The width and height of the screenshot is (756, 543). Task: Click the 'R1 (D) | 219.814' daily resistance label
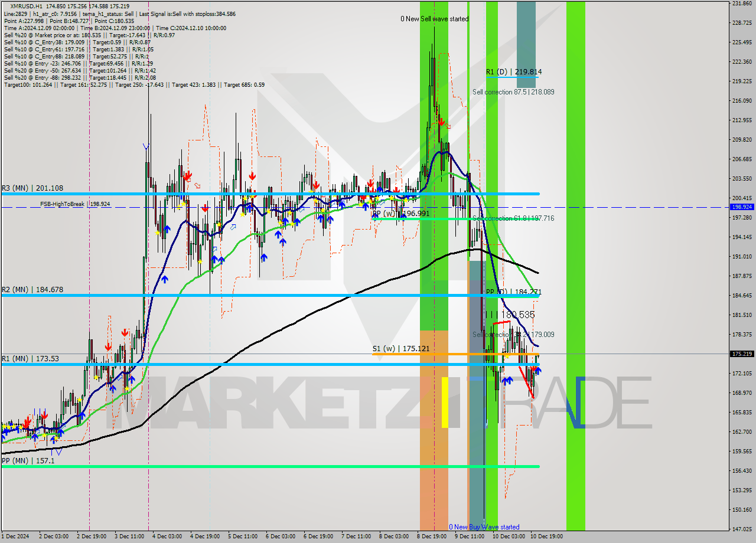pyautogui.click(x=514, y=72)
